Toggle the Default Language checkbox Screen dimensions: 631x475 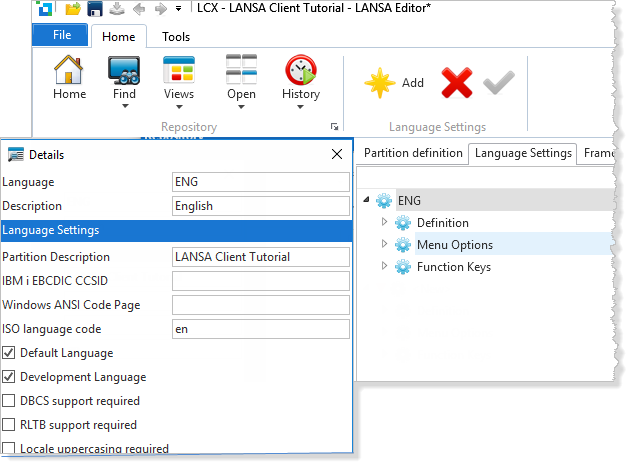[x=9, y=353]
